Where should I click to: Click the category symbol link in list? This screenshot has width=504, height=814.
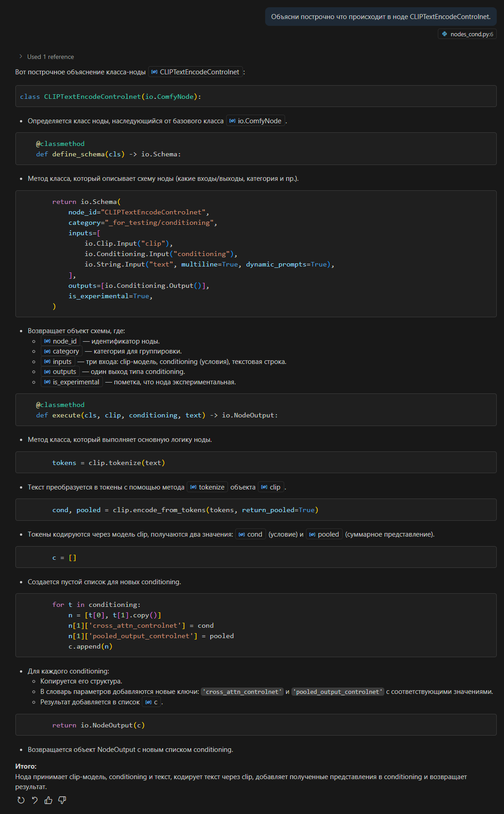pyautogui.click(x=62, y=351)
